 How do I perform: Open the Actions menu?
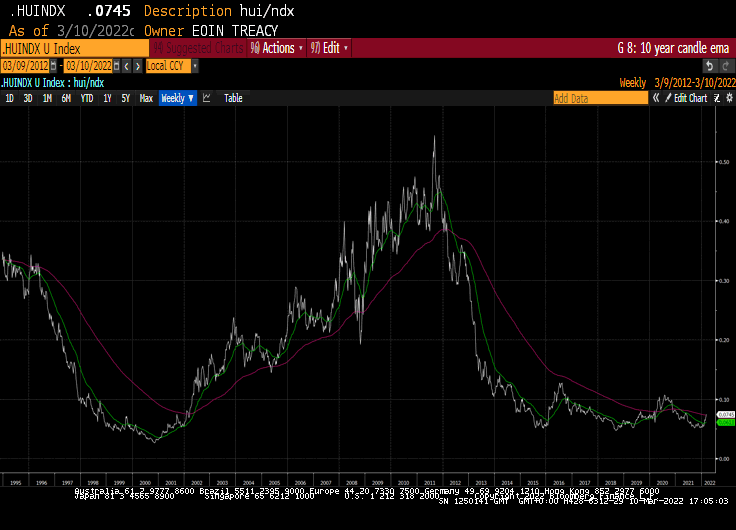coord(277,48)
